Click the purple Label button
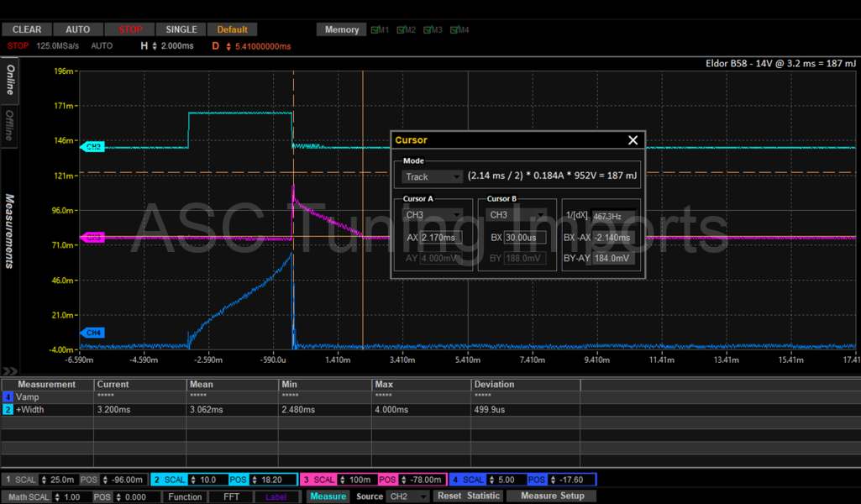Screen dimensions: 861x504 click(276, 497)
